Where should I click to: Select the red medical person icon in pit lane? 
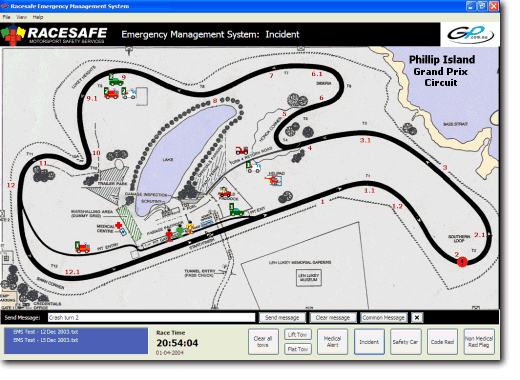(x=169, y=235)
